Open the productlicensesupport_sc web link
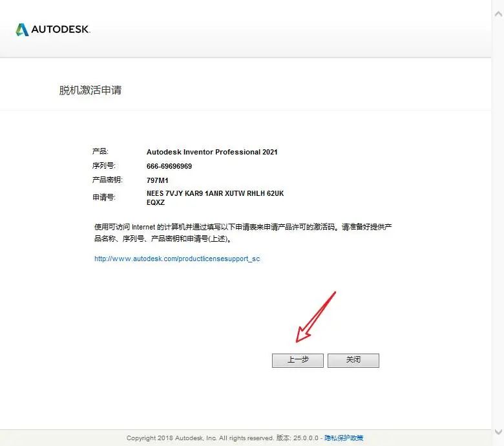504x446 pixels. 177,259
